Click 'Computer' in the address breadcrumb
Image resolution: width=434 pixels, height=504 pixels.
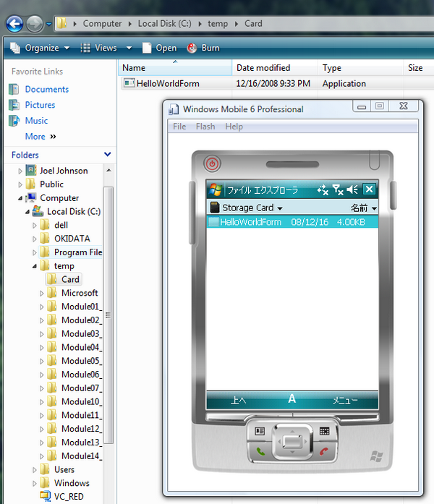[102, 23]
